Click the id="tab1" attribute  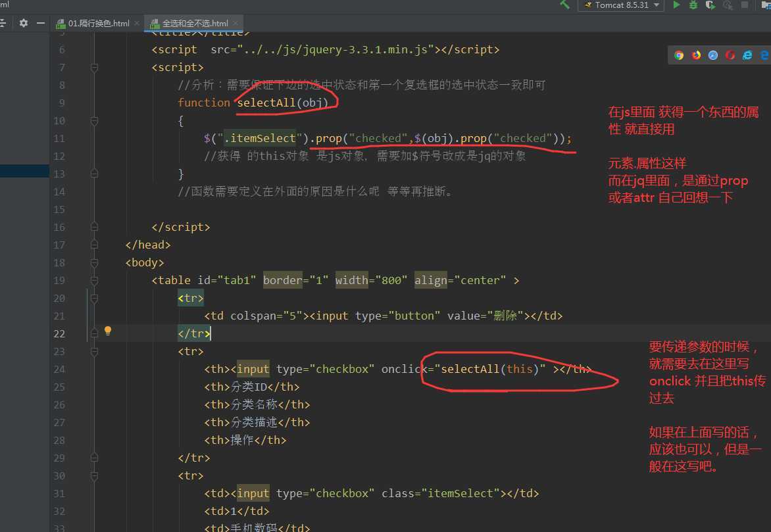(x=227, y=280)
